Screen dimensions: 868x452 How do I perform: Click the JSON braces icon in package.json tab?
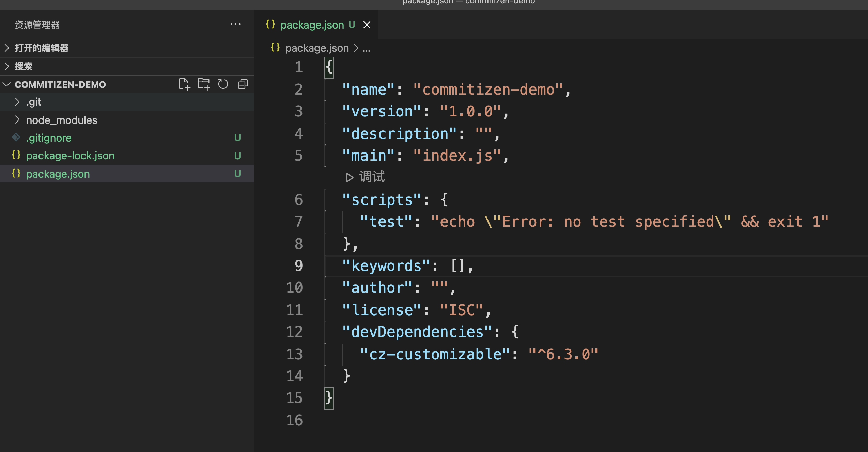pos(270,25)
